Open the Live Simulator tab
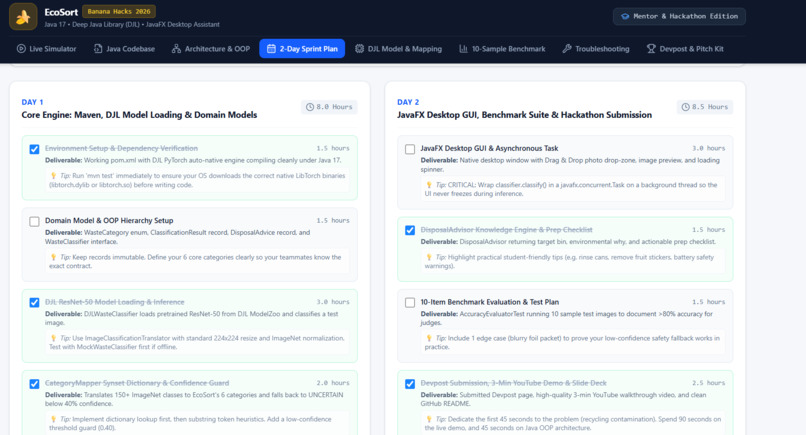 coord(46,49)
